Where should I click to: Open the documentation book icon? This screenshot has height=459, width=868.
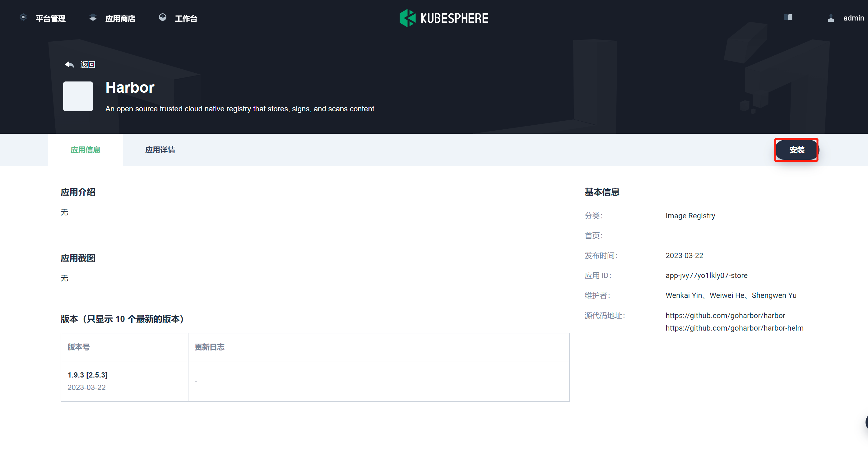pos(788,17)
